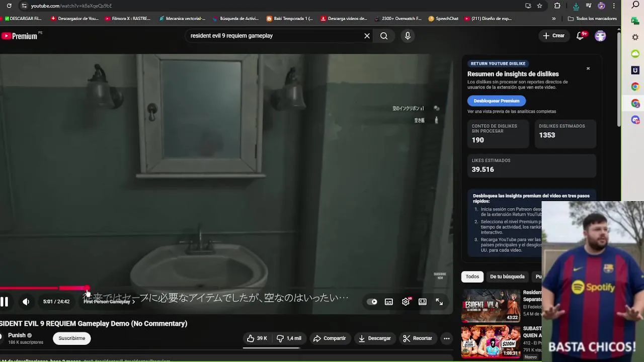Click the Descargar download button
The width and height of the screenshot is (644, 362).
tap(374, 338)
